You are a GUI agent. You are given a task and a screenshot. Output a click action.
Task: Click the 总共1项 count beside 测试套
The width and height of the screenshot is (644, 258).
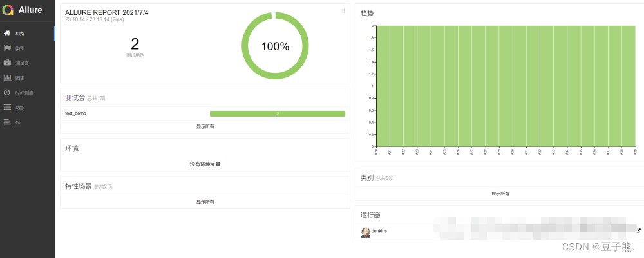pos(96,98)
